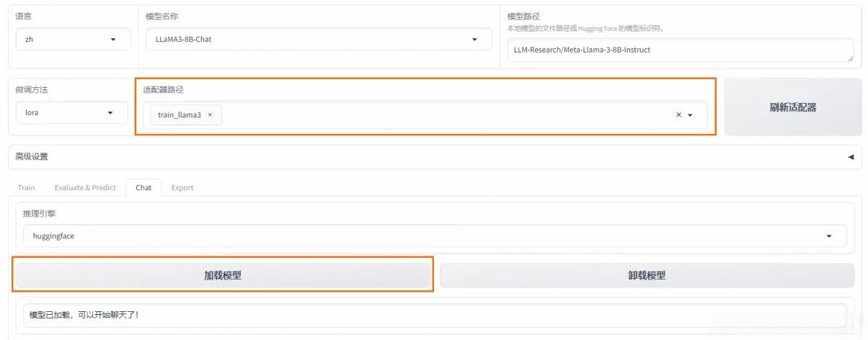Click the model path text field
The width and height of the screenshot is (868, 340).
pos(681,50)
